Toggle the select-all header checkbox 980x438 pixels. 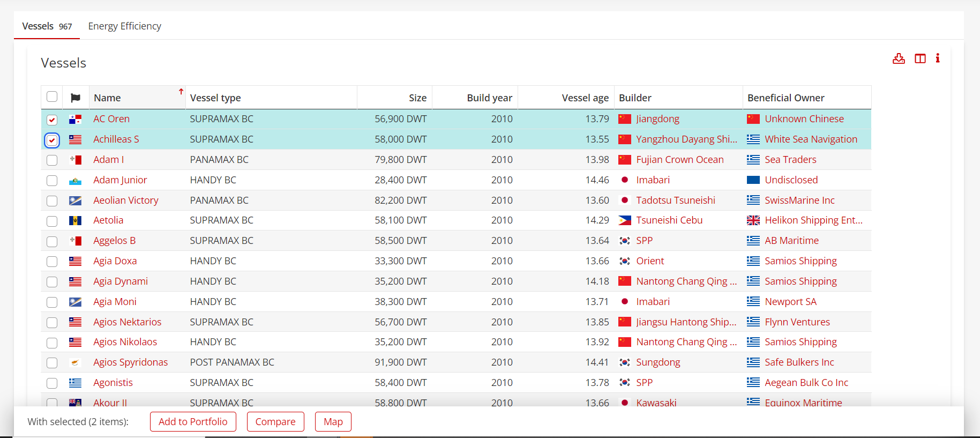coord(52,97)
